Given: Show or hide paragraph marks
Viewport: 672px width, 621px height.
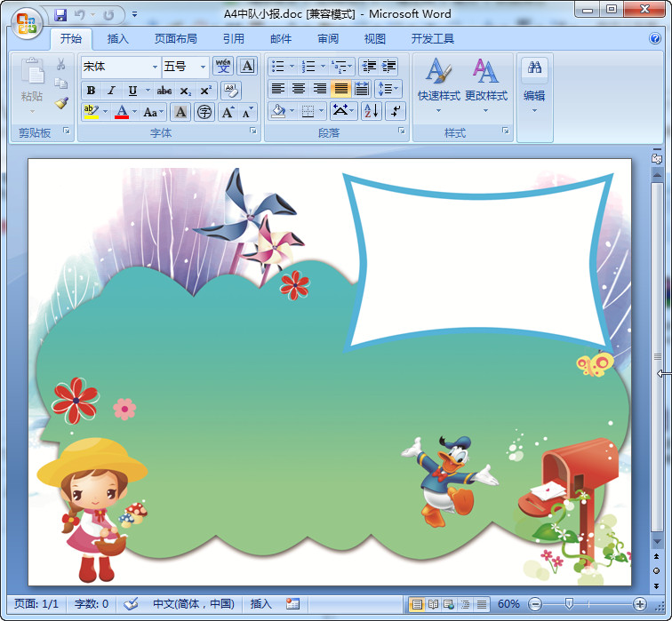Looking at the screenshot, I should click(x=396, y=111).
